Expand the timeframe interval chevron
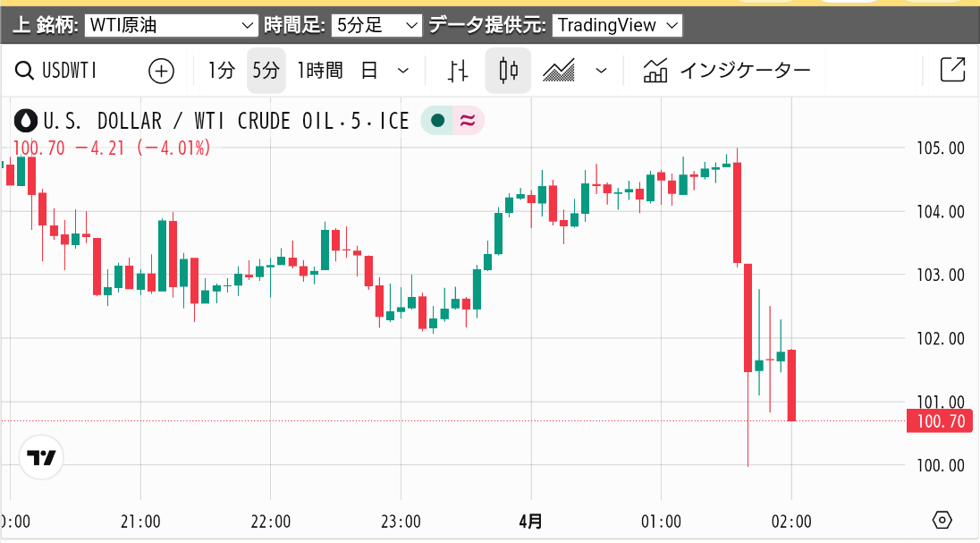Image resolution: width=980 pixels, height=543 pixels. (403, 71)
